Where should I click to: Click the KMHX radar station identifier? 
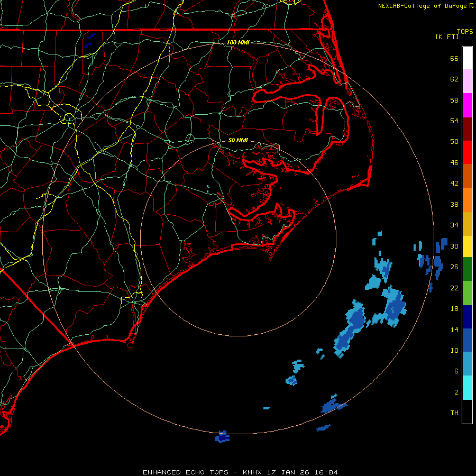(x=253, y=472)
